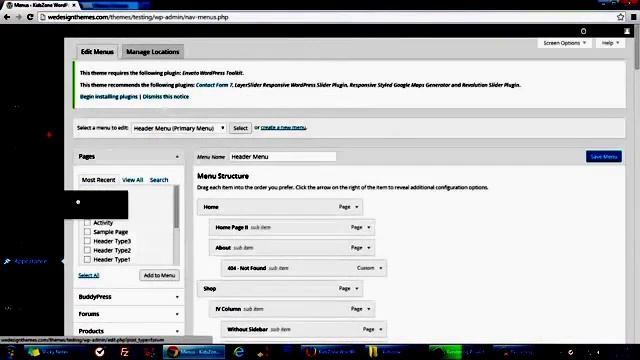Collapse the Pages panel
The height and width of the screenshot is (360, 640).
tap(177, 157)
